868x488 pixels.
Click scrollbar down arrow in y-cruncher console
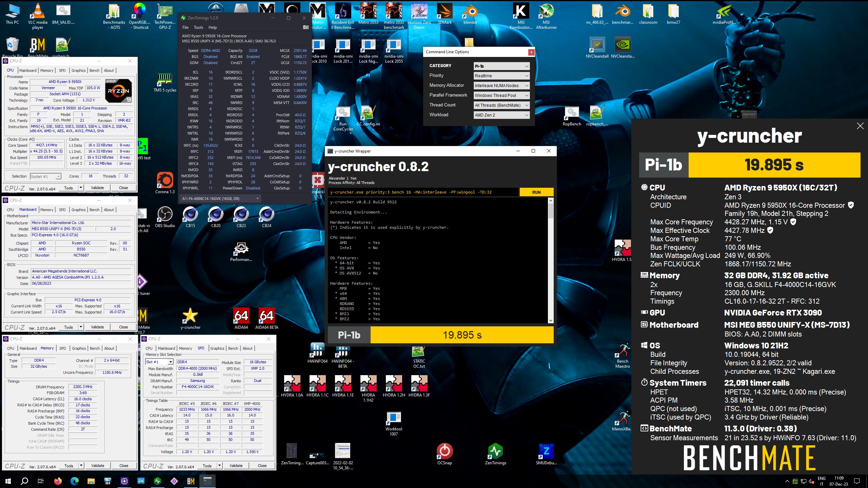[x=551, y=320]
